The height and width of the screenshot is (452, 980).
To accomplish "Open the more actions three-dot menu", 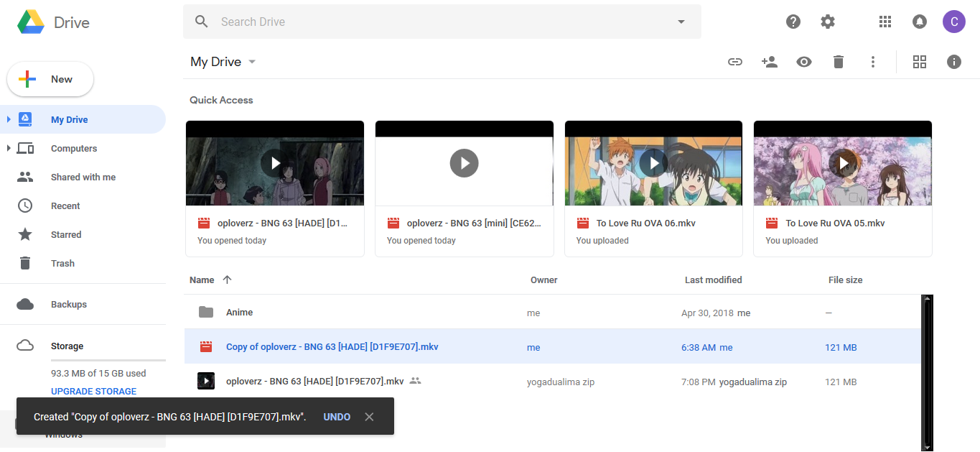I will pyautogui.click(x=873, y=62).
